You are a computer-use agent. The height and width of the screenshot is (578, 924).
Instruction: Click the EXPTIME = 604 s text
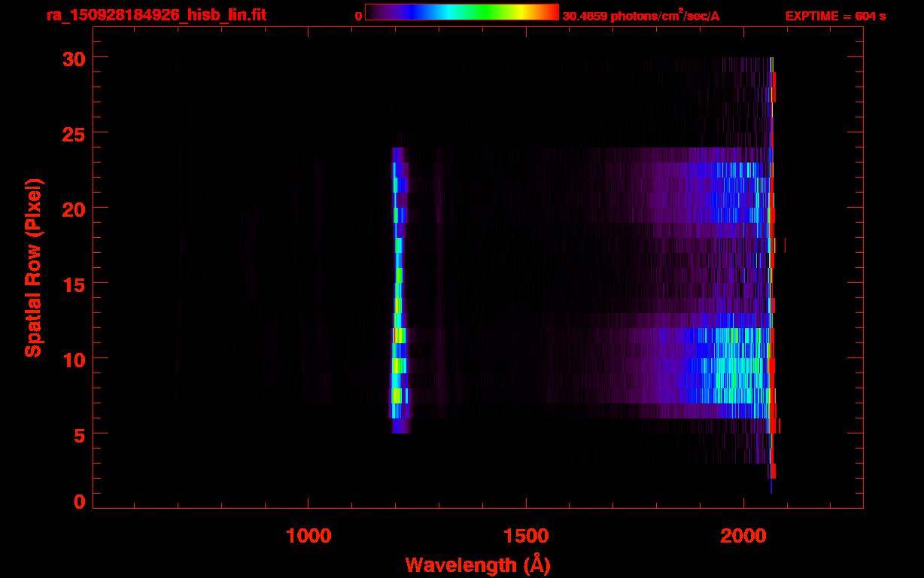(835, 16)
